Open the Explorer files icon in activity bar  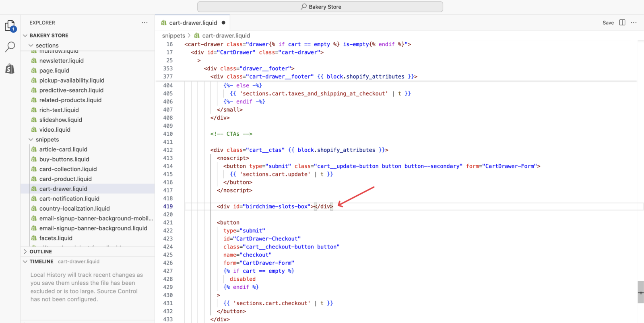click(10, 26)
